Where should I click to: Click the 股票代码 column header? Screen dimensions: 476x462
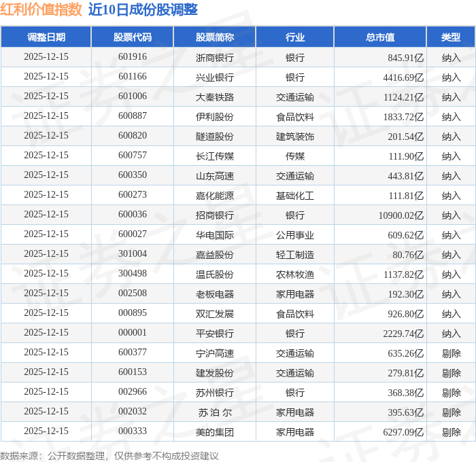(133, 37)
